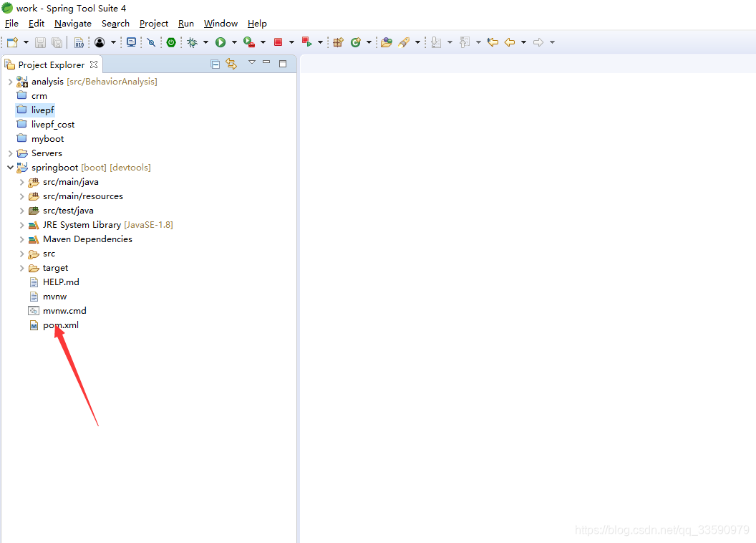Open the New Java Class dropdown arrow

click(369, 42)
